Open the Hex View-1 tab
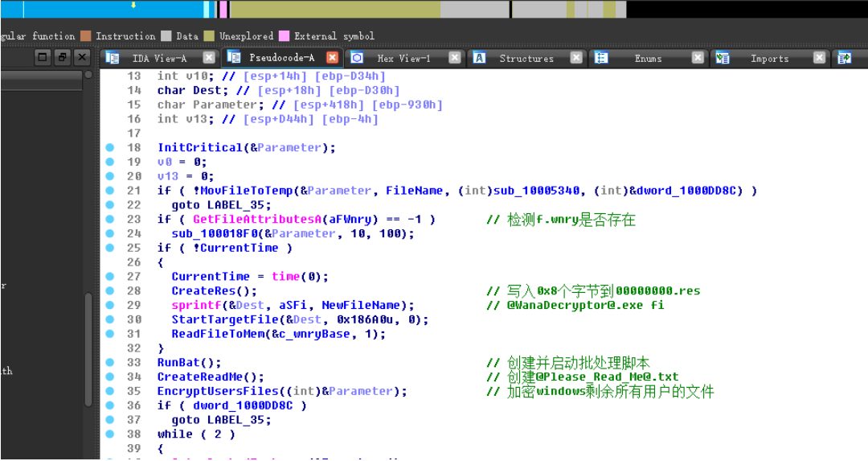The height and width of the screenshot is (461, 868). click(x=403, y=58)
